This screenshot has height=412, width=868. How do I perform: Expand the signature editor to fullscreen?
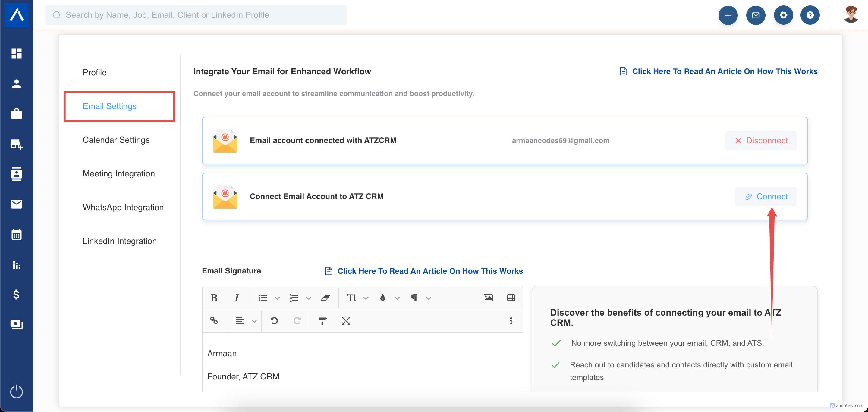click(x=346, y=321)
